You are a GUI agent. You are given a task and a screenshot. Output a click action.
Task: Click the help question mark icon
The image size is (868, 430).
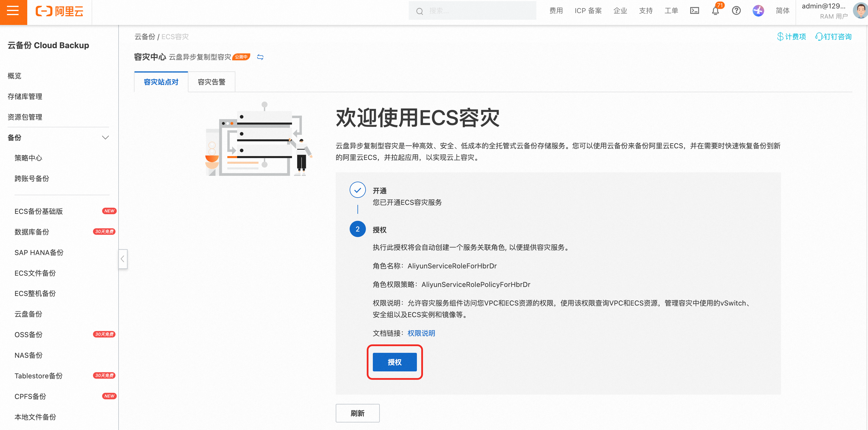pos(736,11)
